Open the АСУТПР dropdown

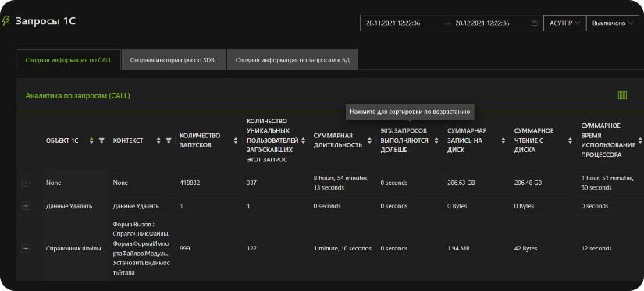click(564, 23)
